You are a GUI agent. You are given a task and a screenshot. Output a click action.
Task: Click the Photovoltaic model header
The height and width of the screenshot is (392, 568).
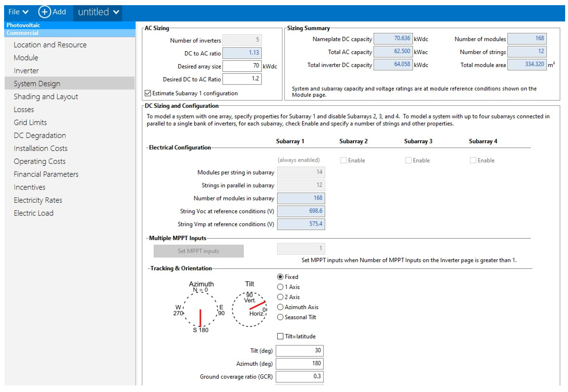(x=70, y=25)
